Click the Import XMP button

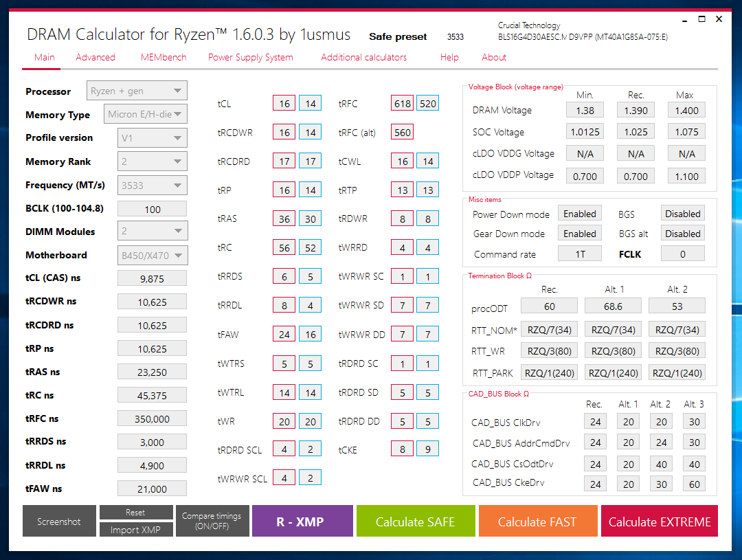point(136,529)
